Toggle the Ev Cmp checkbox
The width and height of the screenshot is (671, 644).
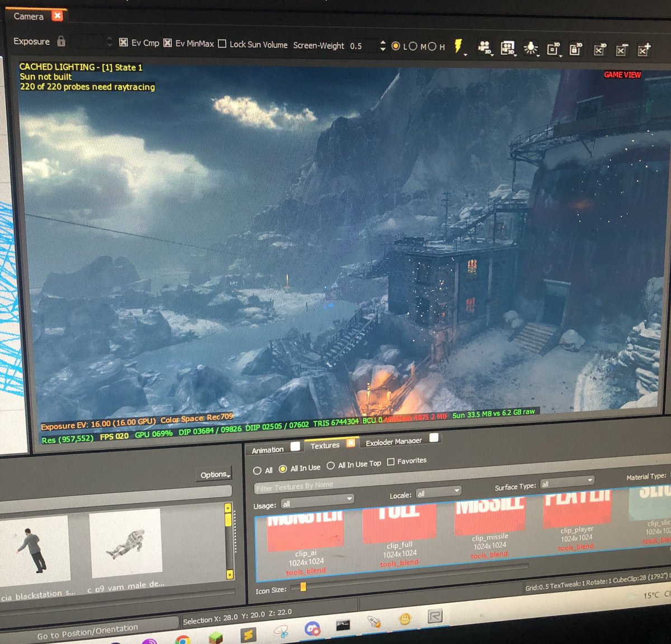pos(124,42)
